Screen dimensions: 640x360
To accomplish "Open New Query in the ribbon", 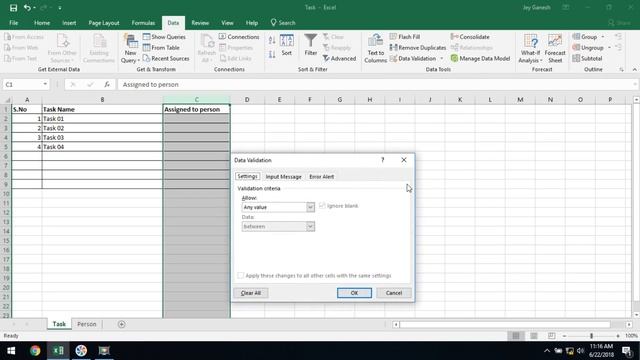I will pyautogui.click(x=130, y=49).
